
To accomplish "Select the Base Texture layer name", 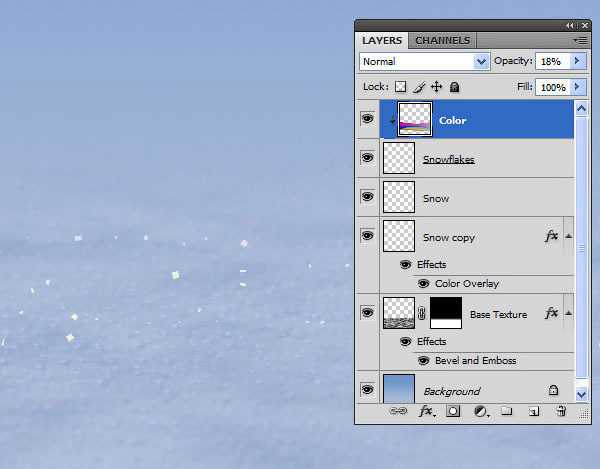I will click(498, 314).
